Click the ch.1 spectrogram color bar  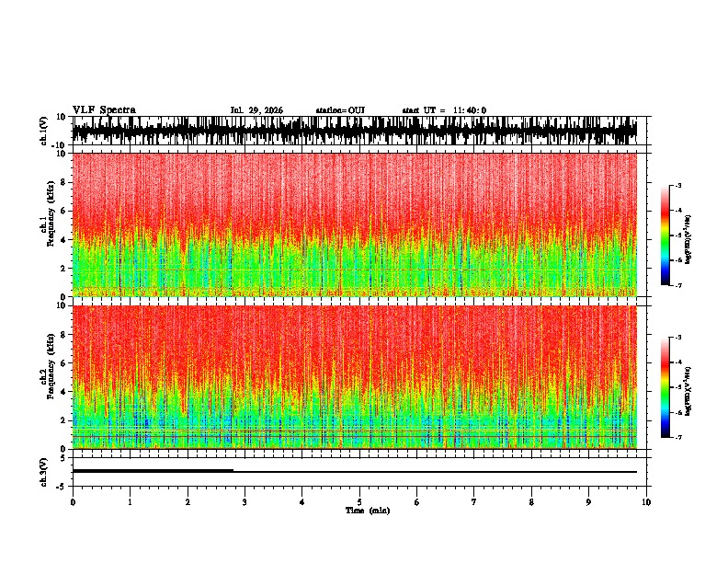(x=665, y=236)
